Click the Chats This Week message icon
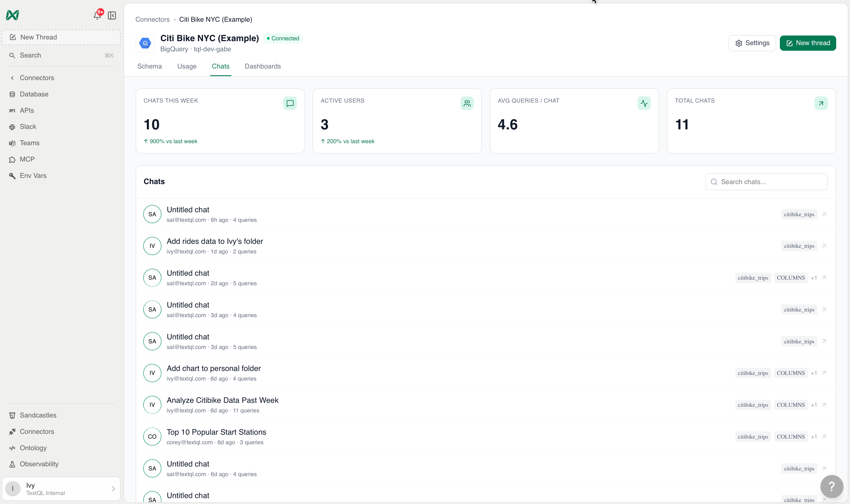This screenshot has height=504, width=850. [290, 103]
